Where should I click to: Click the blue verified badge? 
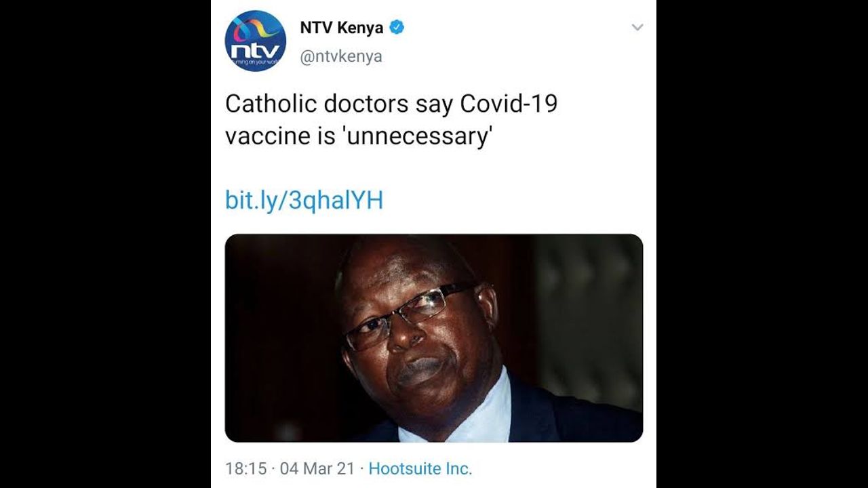tap(397, 28)
